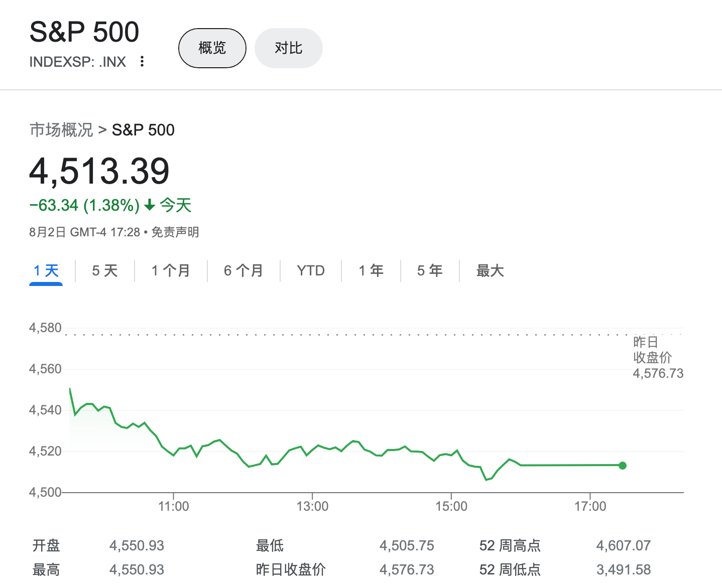This screenshot has height=588, width=722.
Task: Click the 52 周高点 value 4,607.07
Action: pyautogui.click(x=624, y=545)
